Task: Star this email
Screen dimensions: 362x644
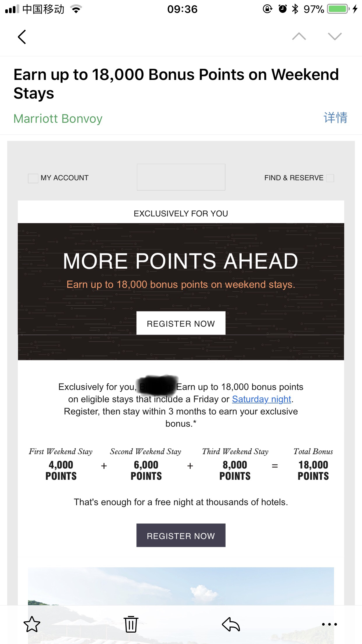Action: tap(32, 624)
